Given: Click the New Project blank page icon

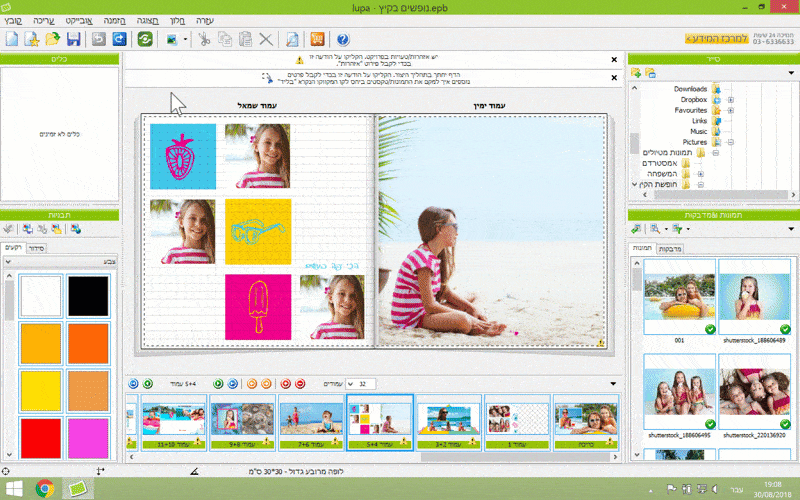Looking at the screenshot, I should 11,39.
